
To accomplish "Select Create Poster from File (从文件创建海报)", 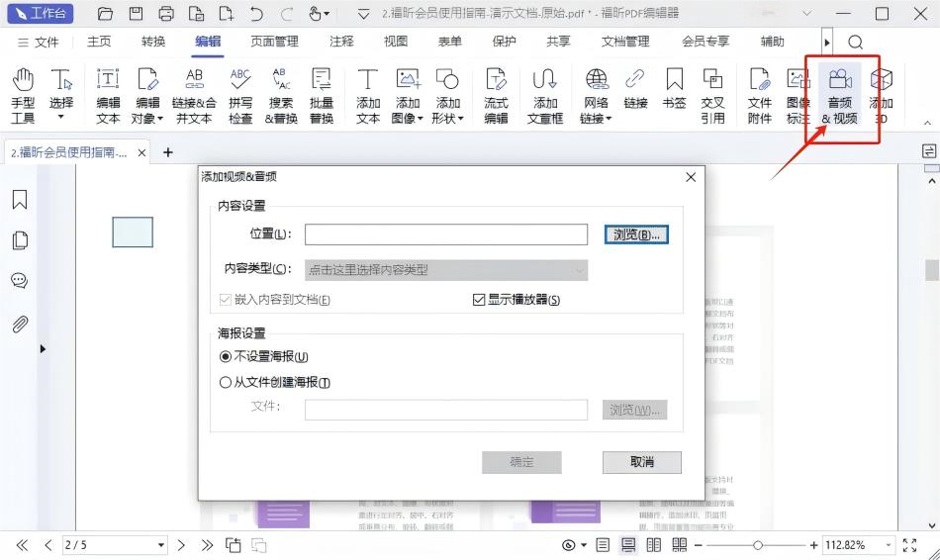I will click(x=226, y=383).
